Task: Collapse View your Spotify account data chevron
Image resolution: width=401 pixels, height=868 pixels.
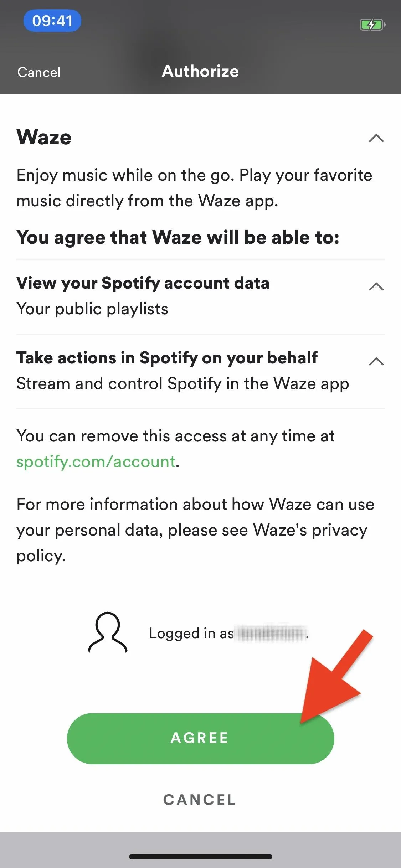Action: point(376,286)
